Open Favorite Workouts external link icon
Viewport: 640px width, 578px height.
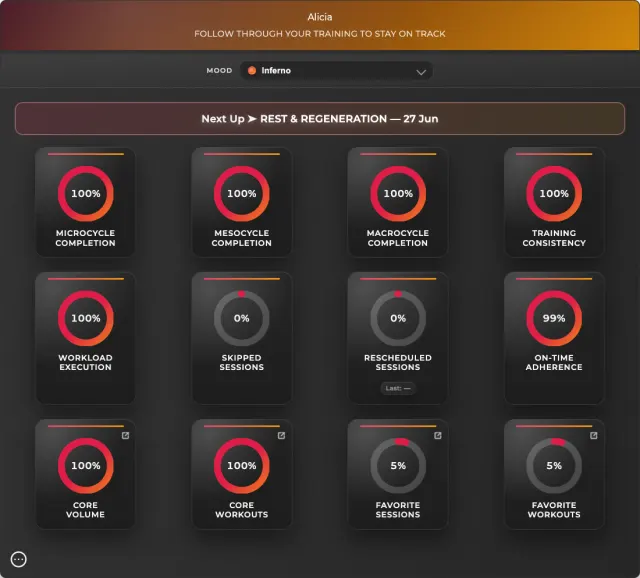click(x=593, y=436)
